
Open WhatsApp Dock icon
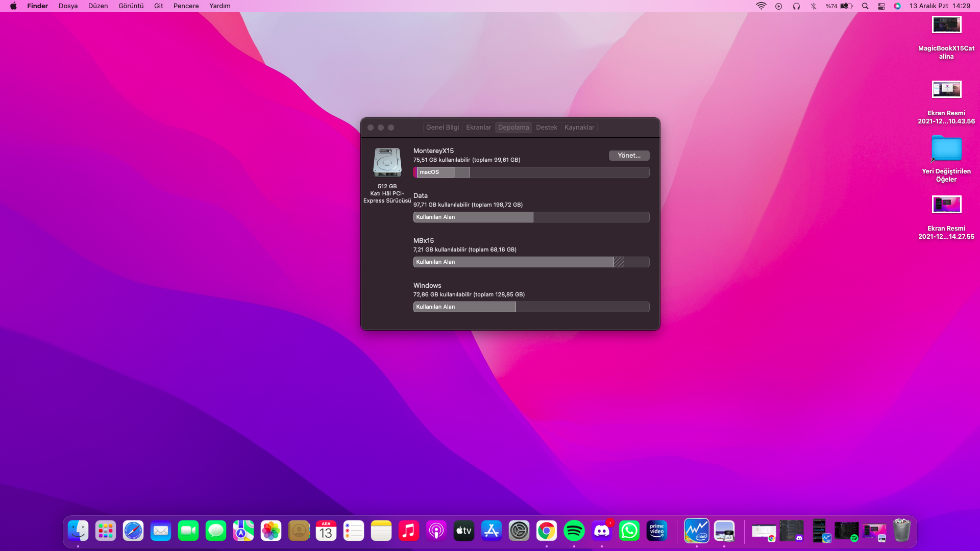point(629,531)
